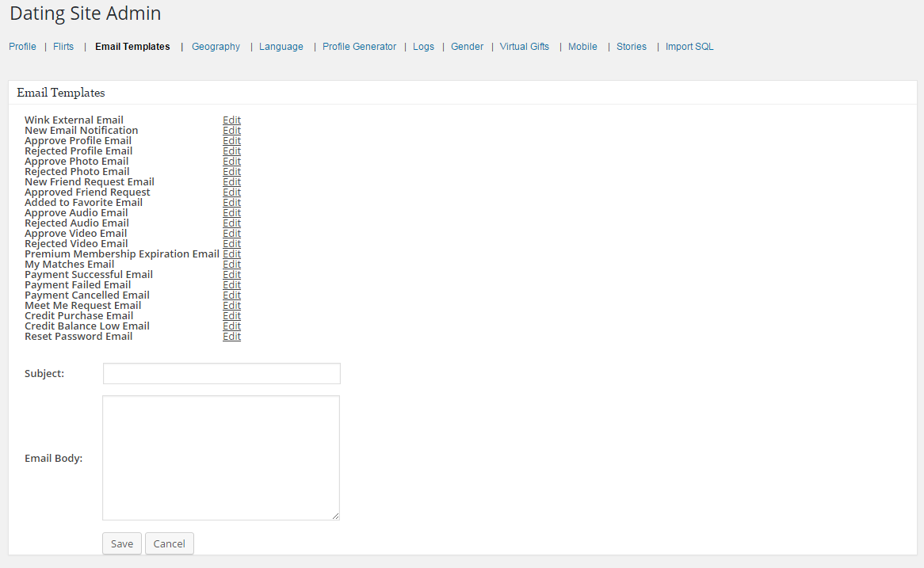Edit the Rejected Audio Email template

pos(231,223)
